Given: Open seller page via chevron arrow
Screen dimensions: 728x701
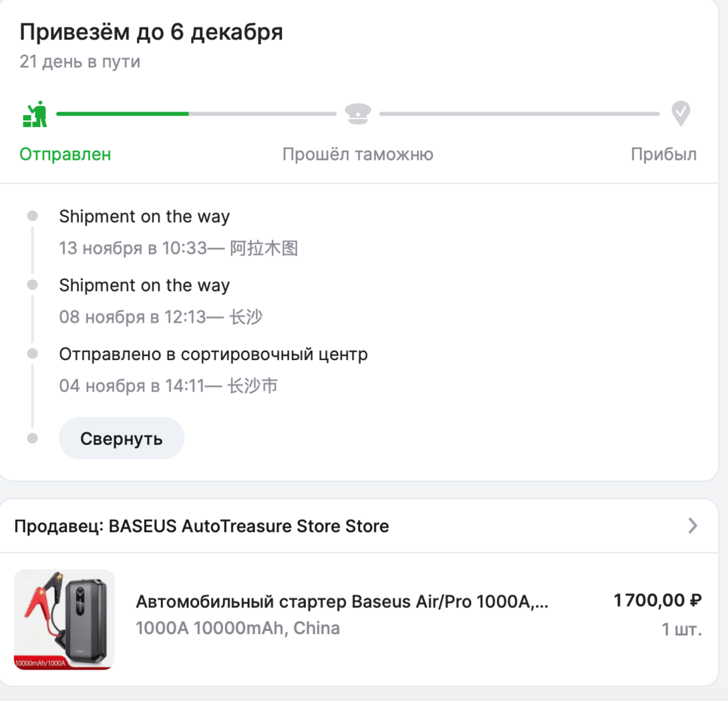Looking at the screenshot, I should click(x=693, y=526).
